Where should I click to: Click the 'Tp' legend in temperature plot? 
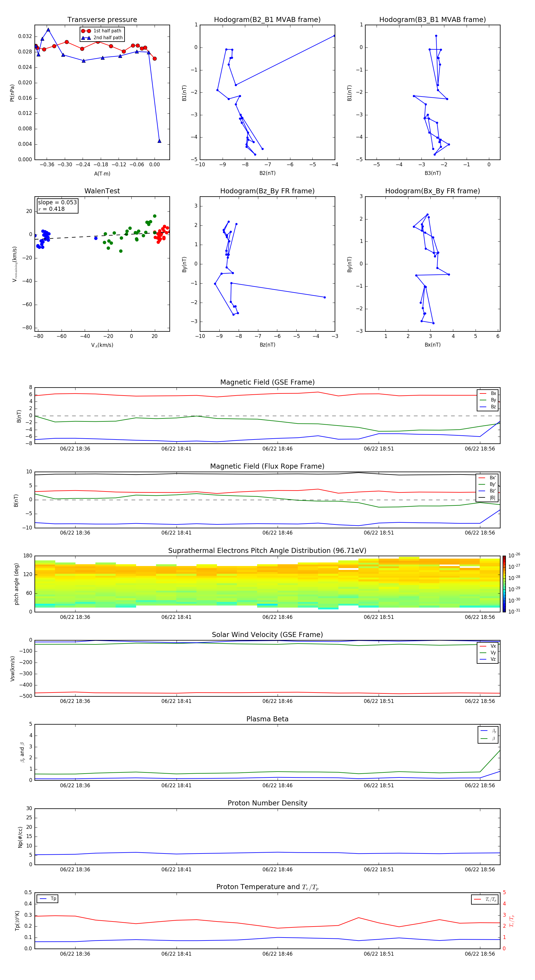point(48,899)
